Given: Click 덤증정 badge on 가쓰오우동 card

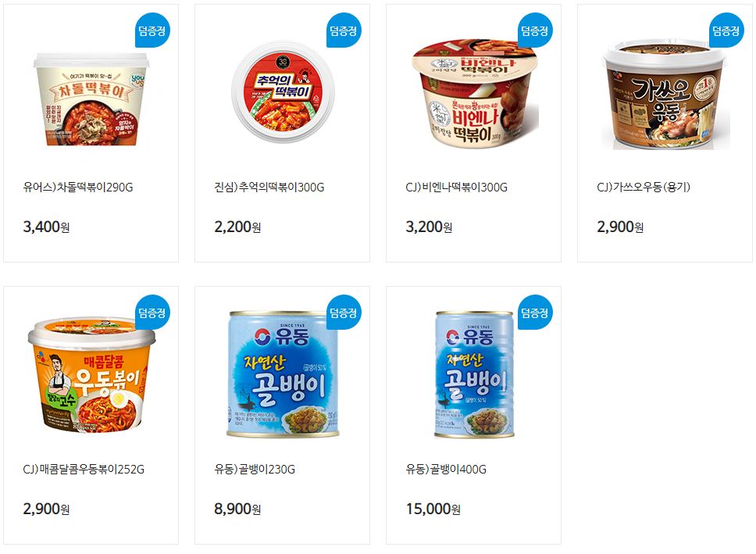Looking at the screenshot, I should click(726, 30).
